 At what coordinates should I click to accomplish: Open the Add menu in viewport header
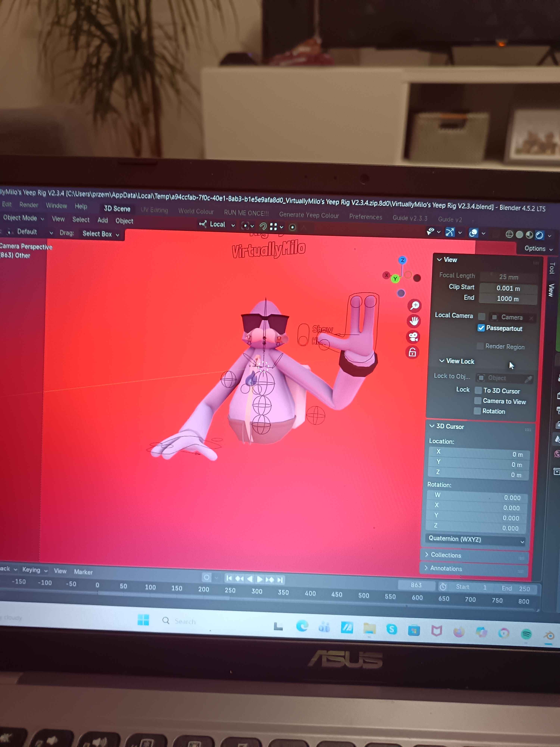103,220
